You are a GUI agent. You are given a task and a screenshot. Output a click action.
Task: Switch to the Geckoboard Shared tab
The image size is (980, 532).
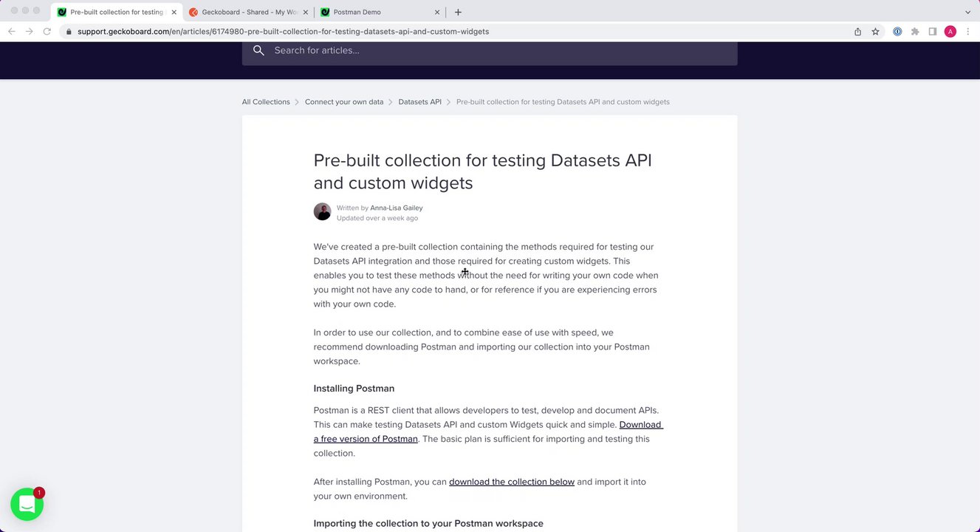click(249, 12)
